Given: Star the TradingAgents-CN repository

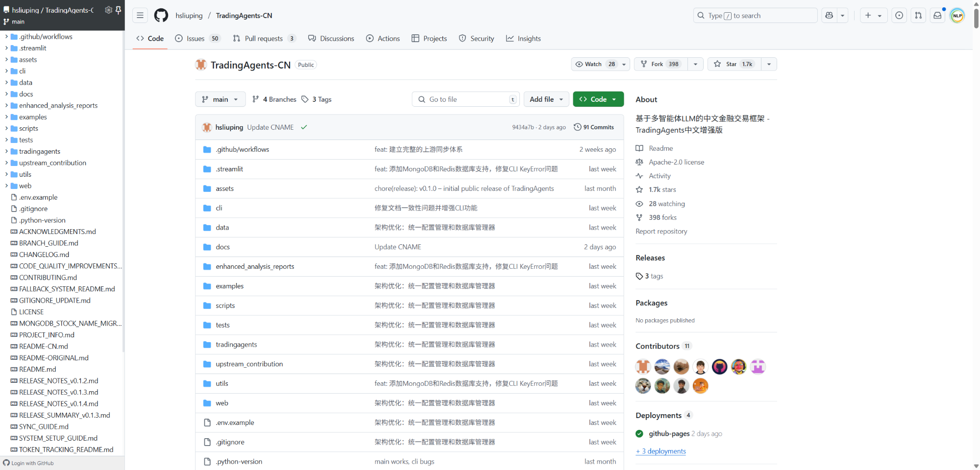Looking at the screenshot, I should (x=734, y=64).
